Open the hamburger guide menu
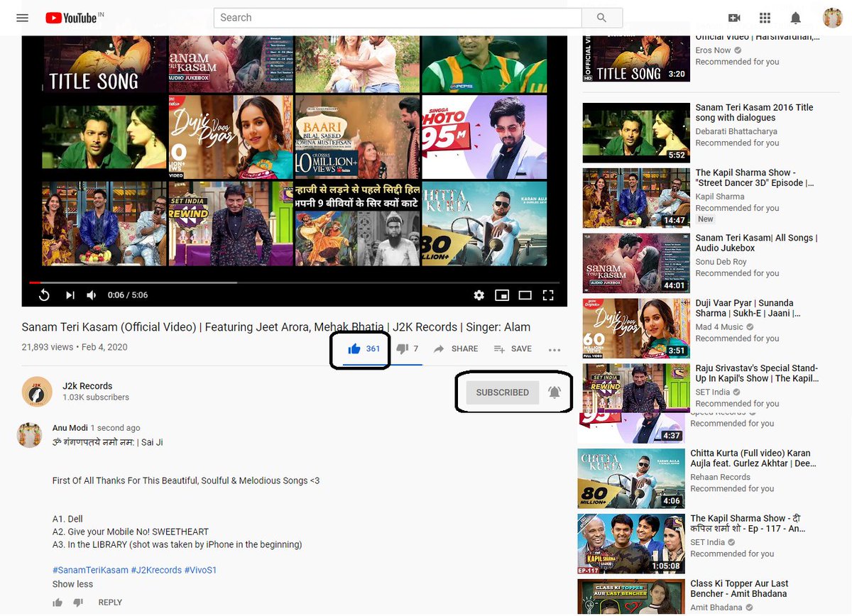This screenshot has height=616, width=852. (22, 18)
